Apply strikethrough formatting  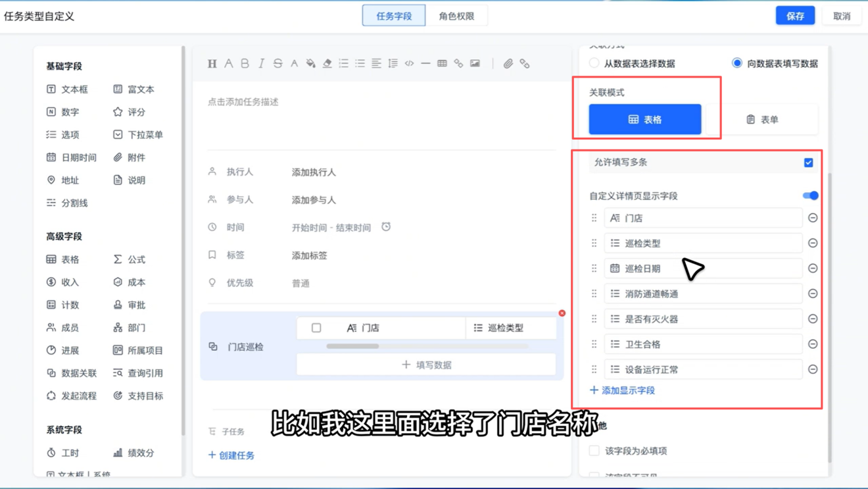277,64
